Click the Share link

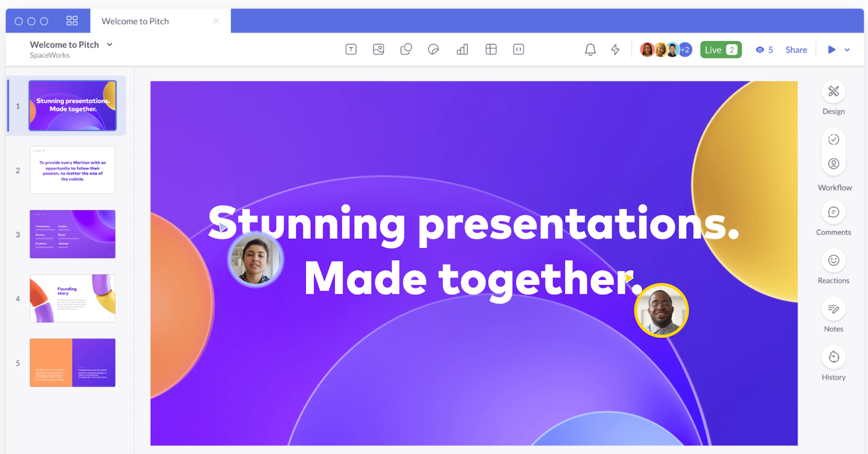coord(796,49)
